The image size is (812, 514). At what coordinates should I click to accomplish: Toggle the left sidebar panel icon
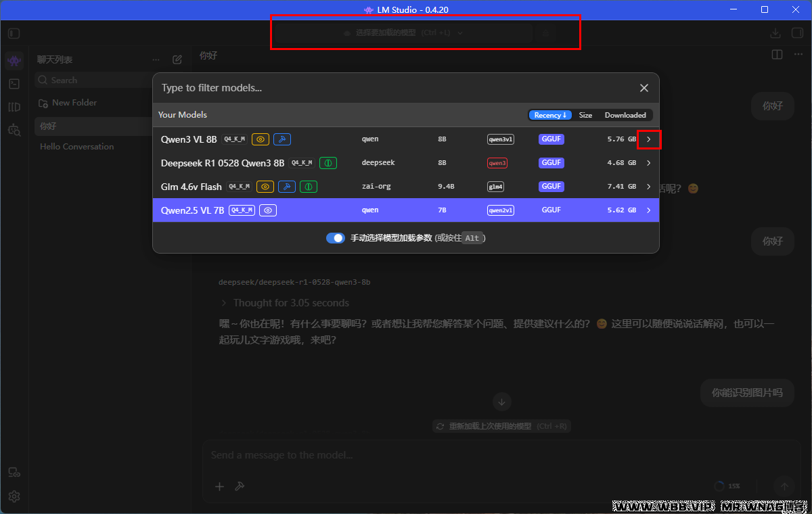coord(14,33)
